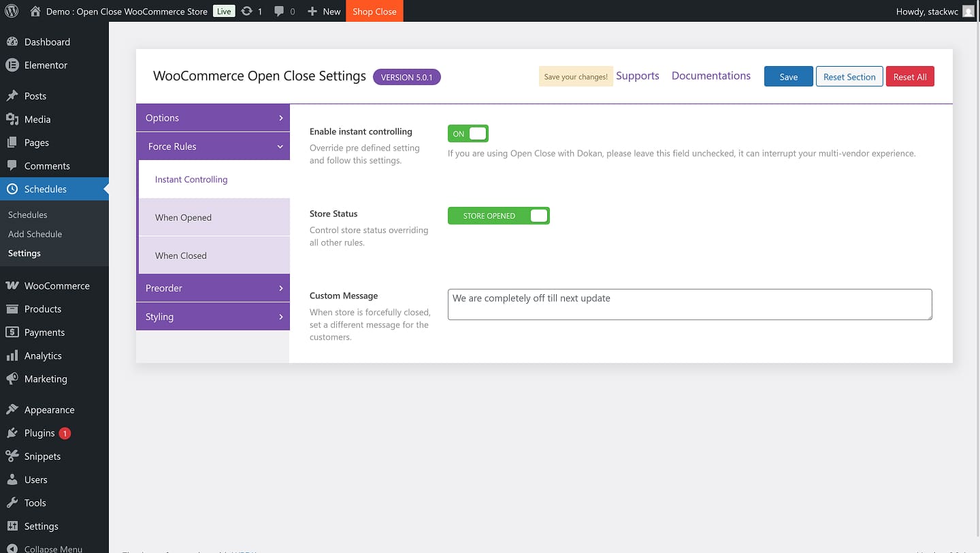This screenshot has height=553, width=980.
Task: Click the Save your changes notice
Action: [576, 76]
